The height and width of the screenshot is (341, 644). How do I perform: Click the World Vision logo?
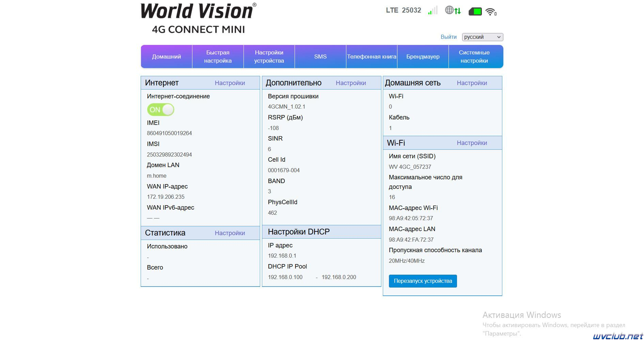click(x=199, y=18)
